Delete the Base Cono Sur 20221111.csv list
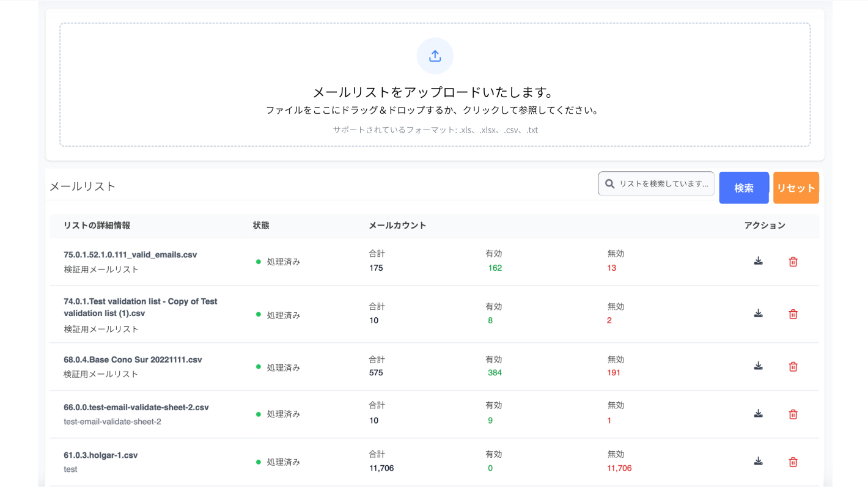 coord(793,367)
